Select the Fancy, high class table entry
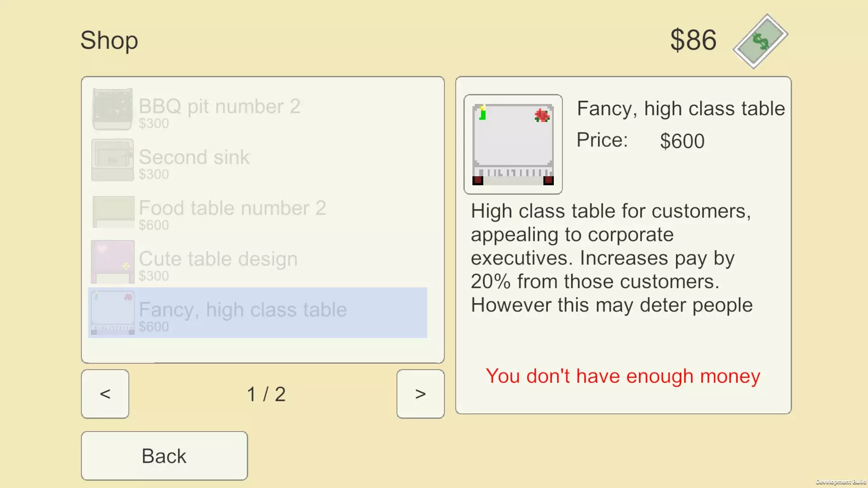 coord(258,313)
